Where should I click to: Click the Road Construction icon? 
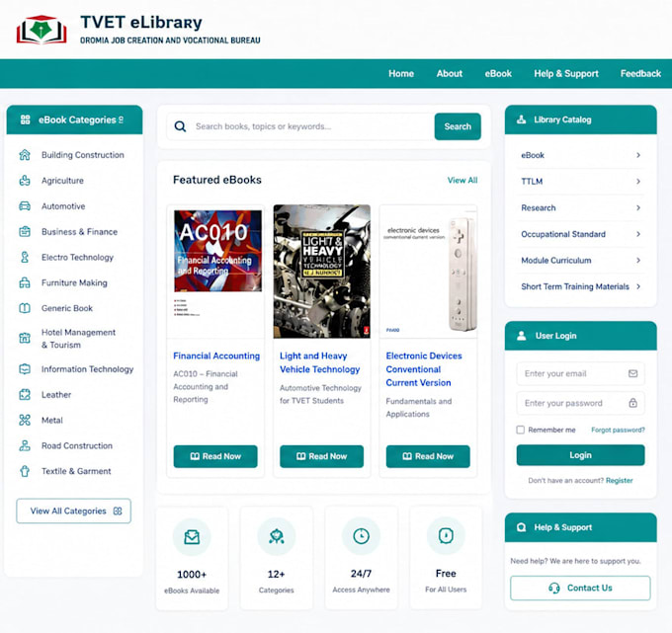tap(25, 445)
